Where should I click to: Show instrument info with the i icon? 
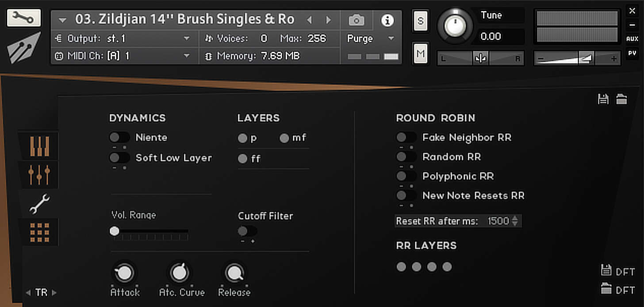[x=387, y=20]
